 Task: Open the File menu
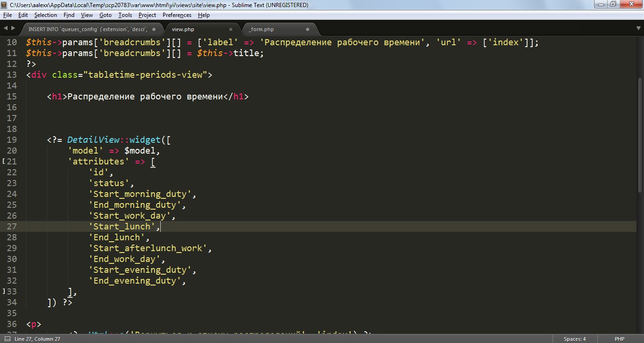click(8, 15)
